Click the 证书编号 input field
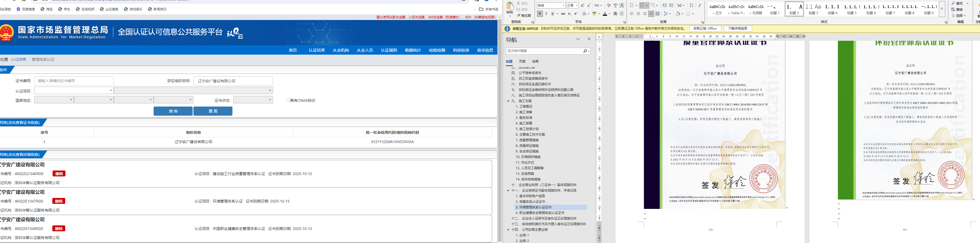 (x=74, y=81)
